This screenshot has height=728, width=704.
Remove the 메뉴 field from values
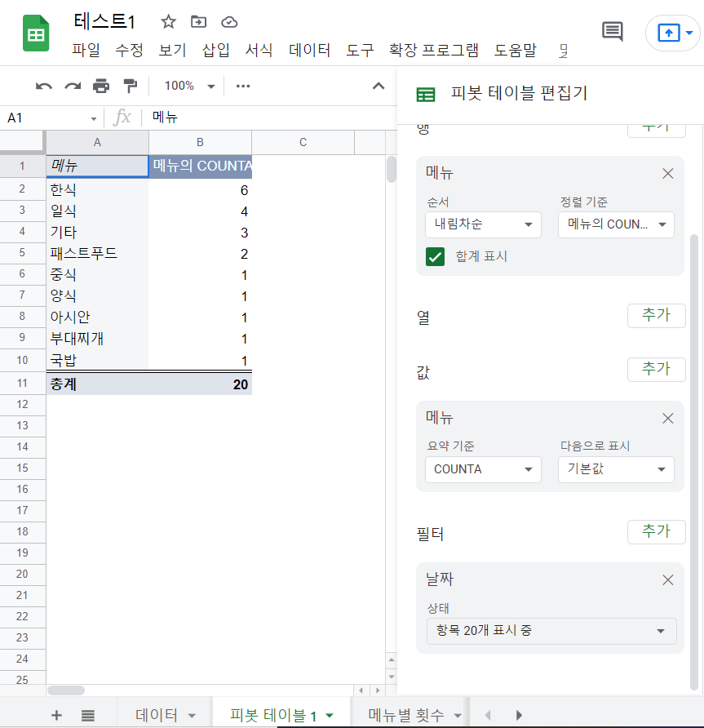(x=668, y=419)
